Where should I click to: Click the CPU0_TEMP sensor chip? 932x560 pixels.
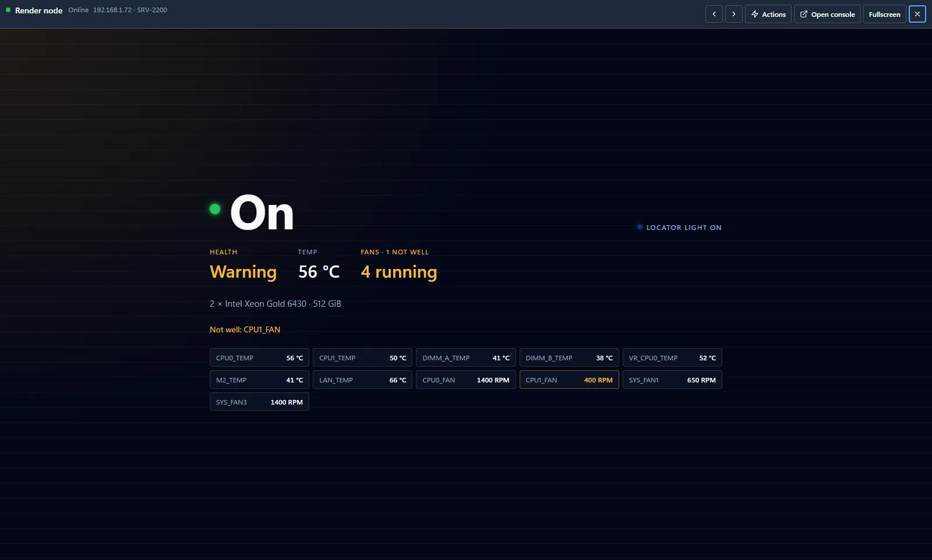point(259,358)
